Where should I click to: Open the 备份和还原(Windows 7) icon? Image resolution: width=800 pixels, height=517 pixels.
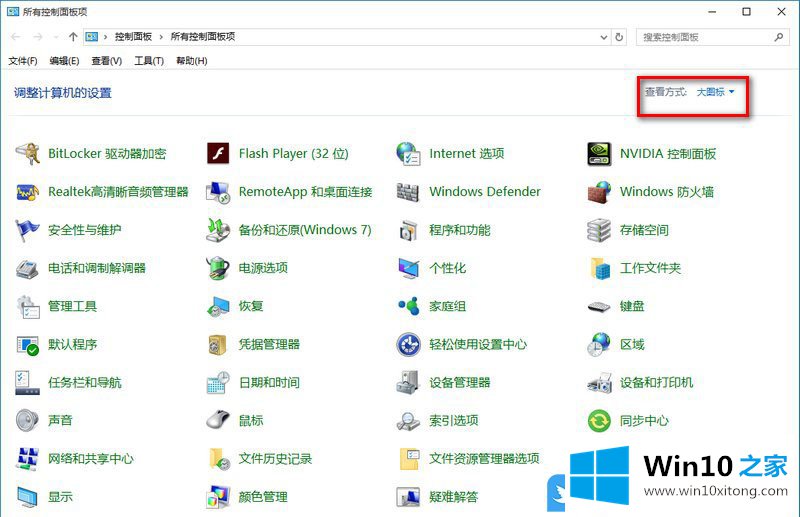click(218, 230)
